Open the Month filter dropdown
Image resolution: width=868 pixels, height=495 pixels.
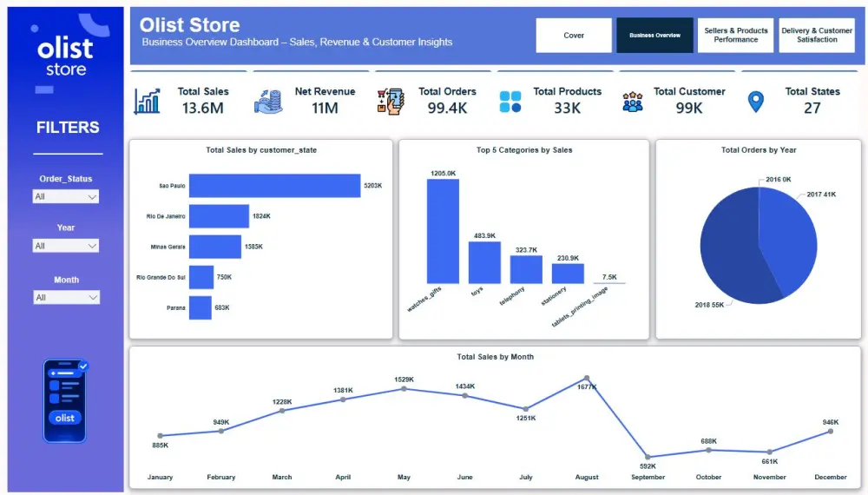pos(67,297)
